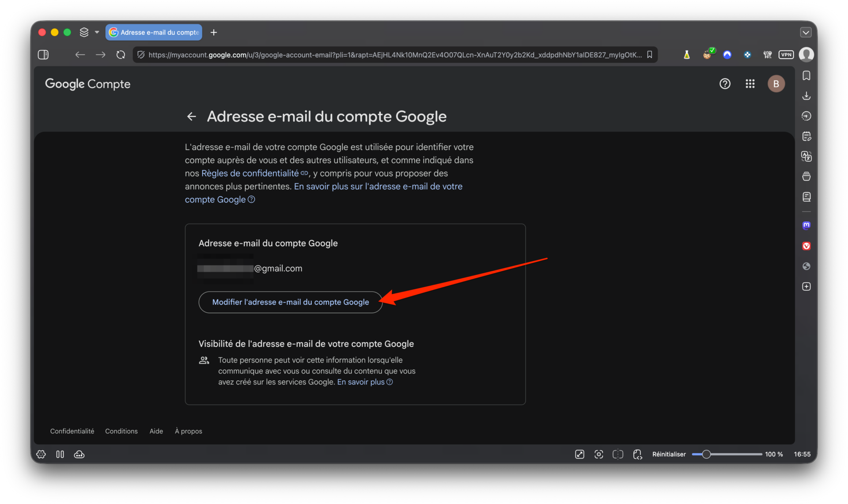Viewport: 848px width, 504px height.
Task: Open the browser profile avatar menu
Action: pos(806,55)
